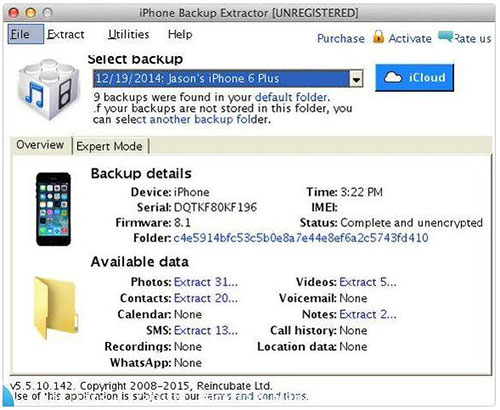This screenshot has height=410, width=500.
Task: Click the iCloud button
Action: tap(414, 78)
